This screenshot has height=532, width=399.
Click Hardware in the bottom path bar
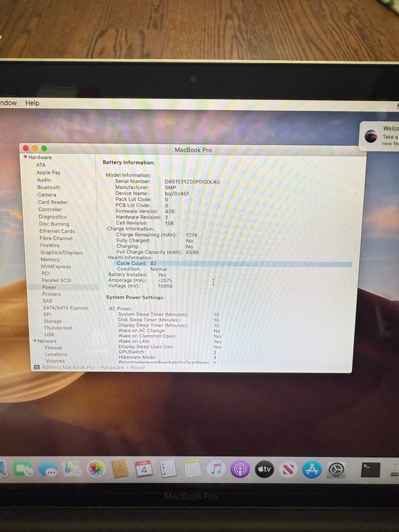tap(112, 367)
